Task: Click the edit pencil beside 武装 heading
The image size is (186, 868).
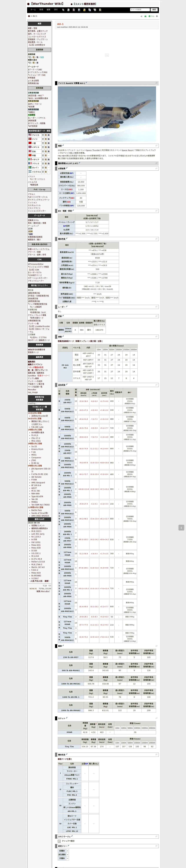Action: (63, 316)
